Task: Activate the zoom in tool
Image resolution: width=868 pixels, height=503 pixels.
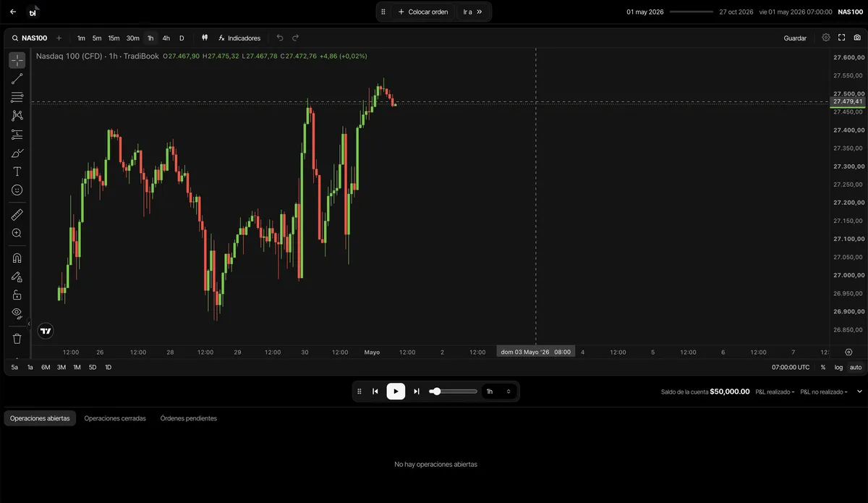Action: pyautogui.click(x=17, y=233)
